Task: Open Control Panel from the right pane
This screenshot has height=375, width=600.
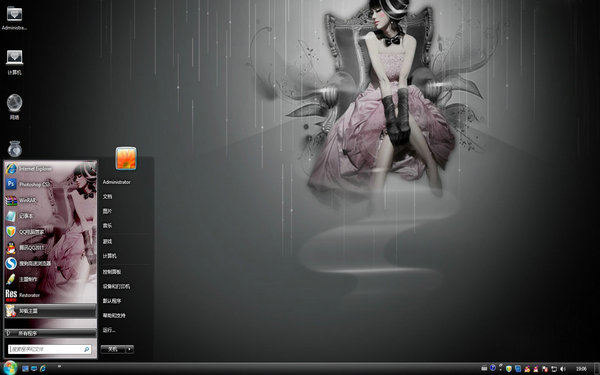Action: click(112, 272)
